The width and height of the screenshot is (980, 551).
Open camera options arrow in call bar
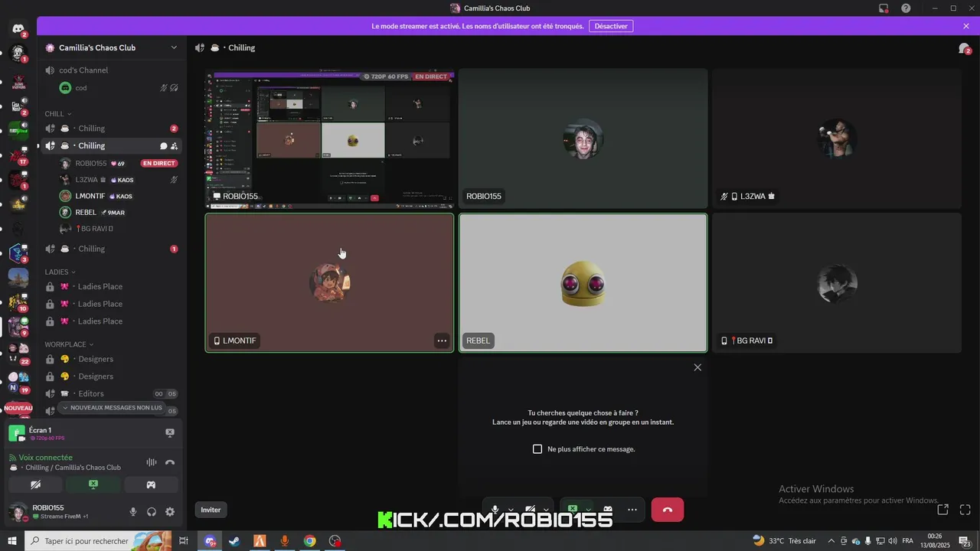(x=546, y=510)
